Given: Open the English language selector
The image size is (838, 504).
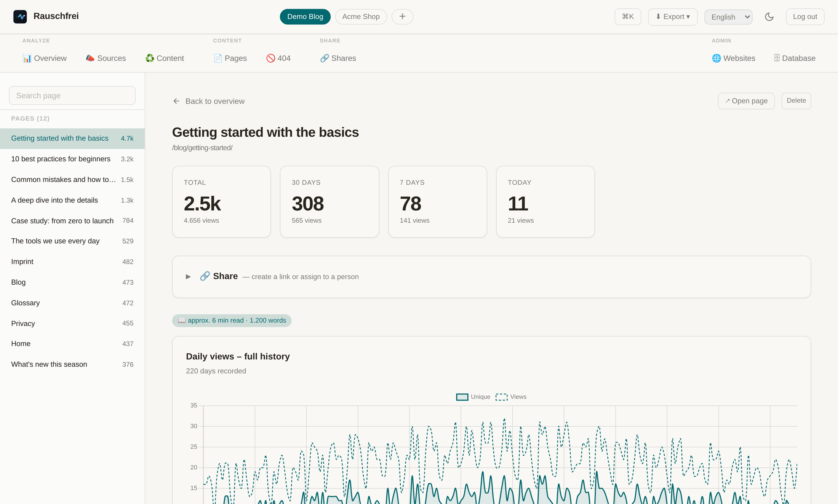Looking at the screenshot, I should point(728,17).
